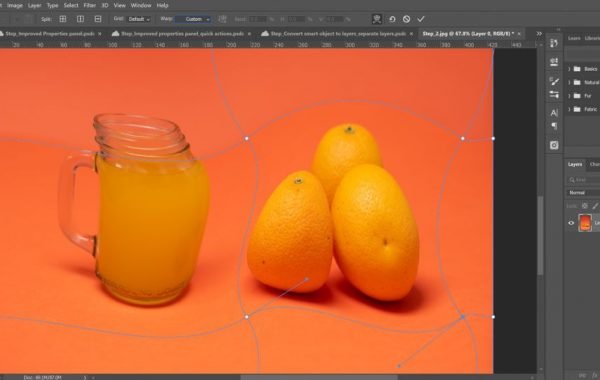Open the Character panel icon
The height and width of the screenshot is (380, 600).
554,113
